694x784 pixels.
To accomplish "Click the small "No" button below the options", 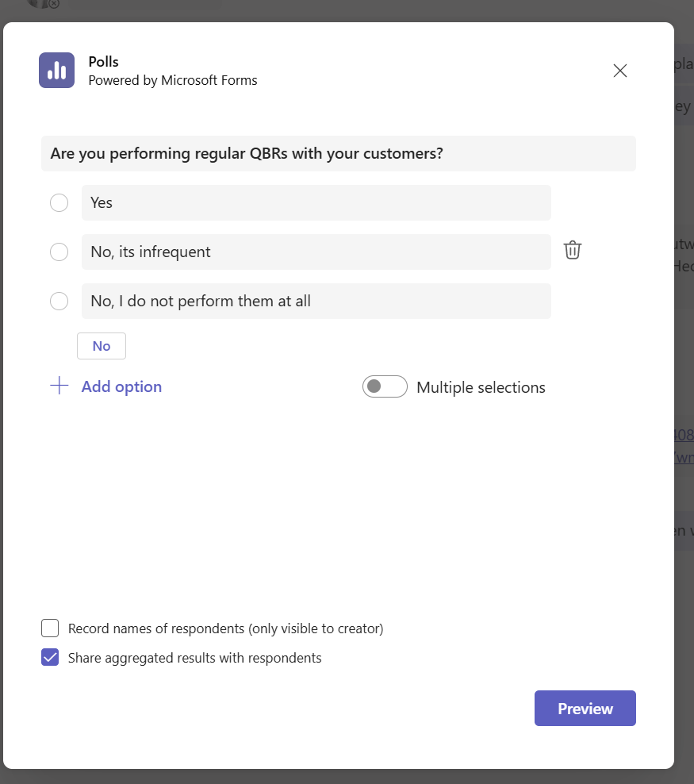I will pos(101,346).
